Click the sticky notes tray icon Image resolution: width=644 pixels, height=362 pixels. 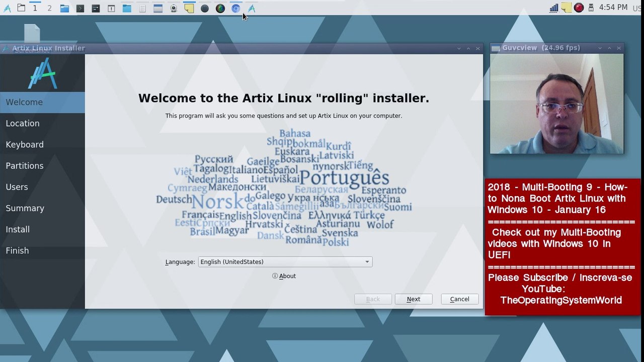coord(566,8)
